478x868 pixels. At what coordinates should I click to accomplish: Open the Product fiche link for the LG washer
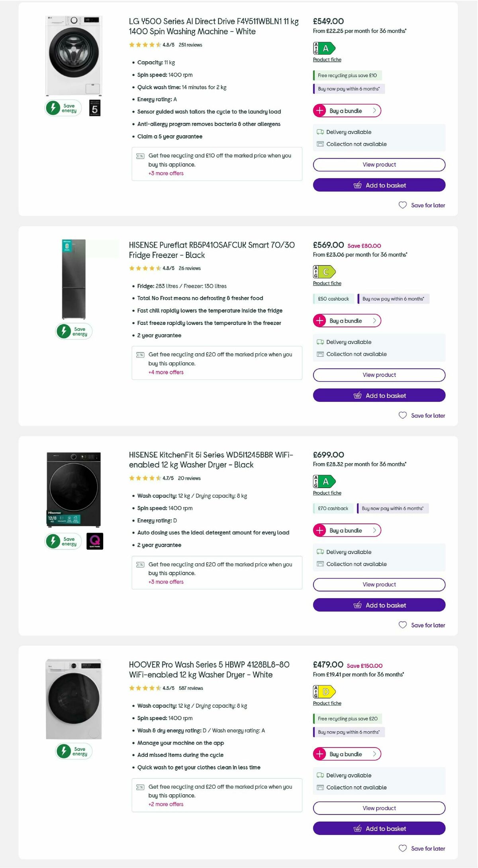pyautogui.click(x=327, y=59)
